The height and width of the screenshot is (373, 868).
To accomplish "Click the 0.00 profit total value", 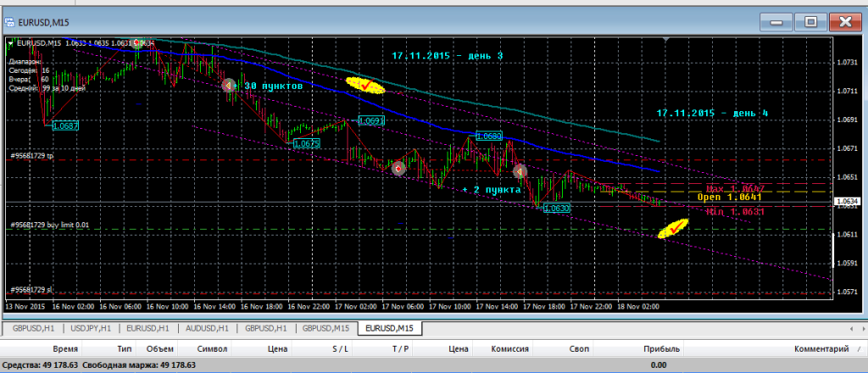I will [x=658, y=365].
